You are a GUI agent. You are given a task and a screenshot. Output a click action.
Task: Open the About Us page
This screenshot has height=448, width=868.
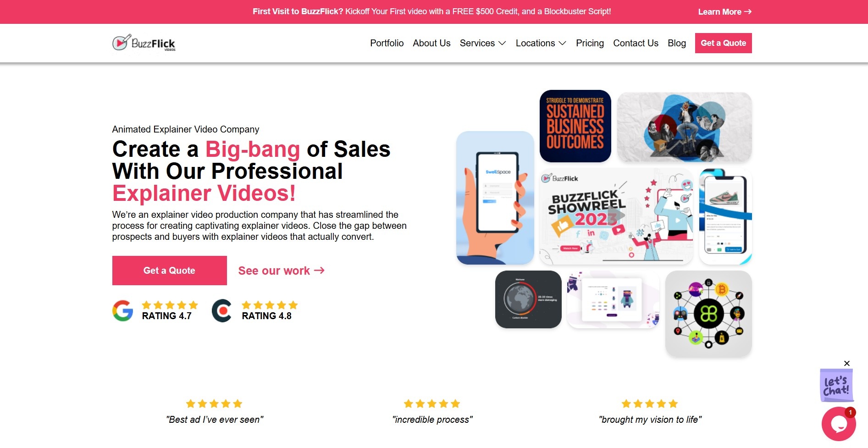pos(431,43)
